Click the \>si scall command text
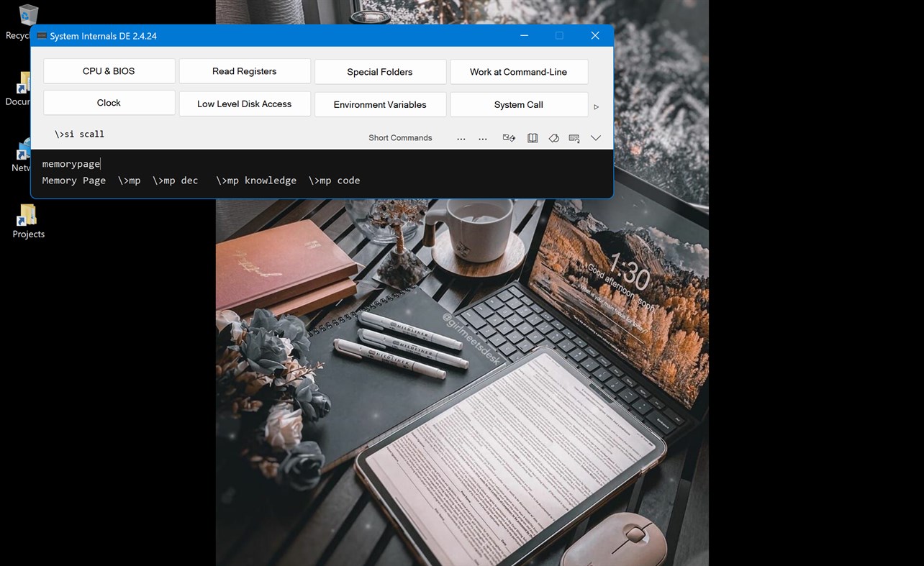The image size is (924, 566). [79, 134]
